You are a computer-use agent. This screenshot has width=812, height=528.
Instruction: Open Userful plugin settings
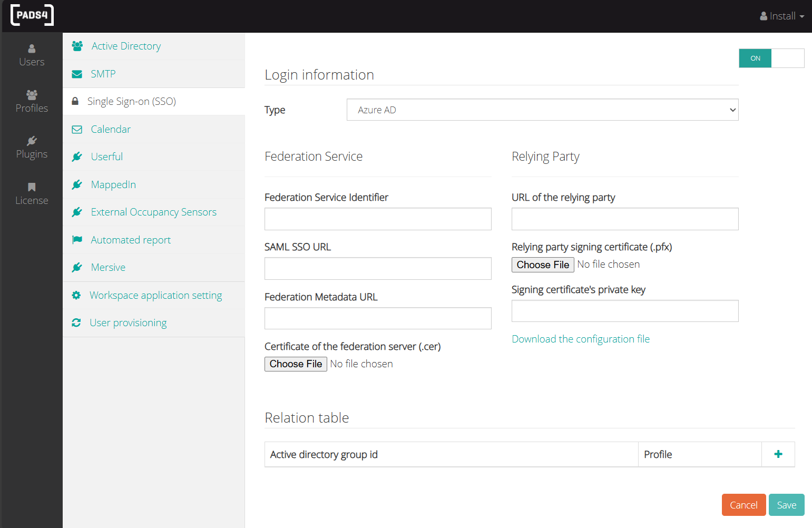[x=154, y=157]
